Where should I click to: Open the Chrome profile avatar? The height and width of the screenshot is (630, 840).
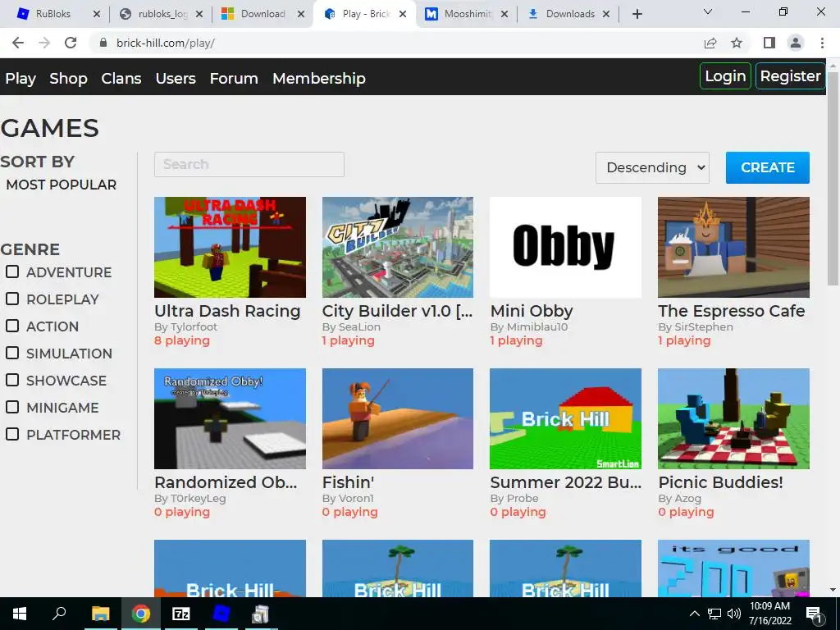(796, 43)
